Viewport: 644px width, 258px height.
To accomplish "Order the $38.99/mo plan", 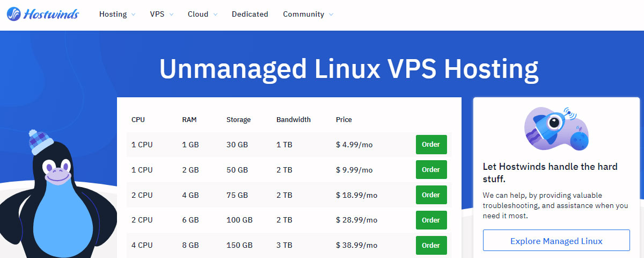I will (x=431, y=246).
